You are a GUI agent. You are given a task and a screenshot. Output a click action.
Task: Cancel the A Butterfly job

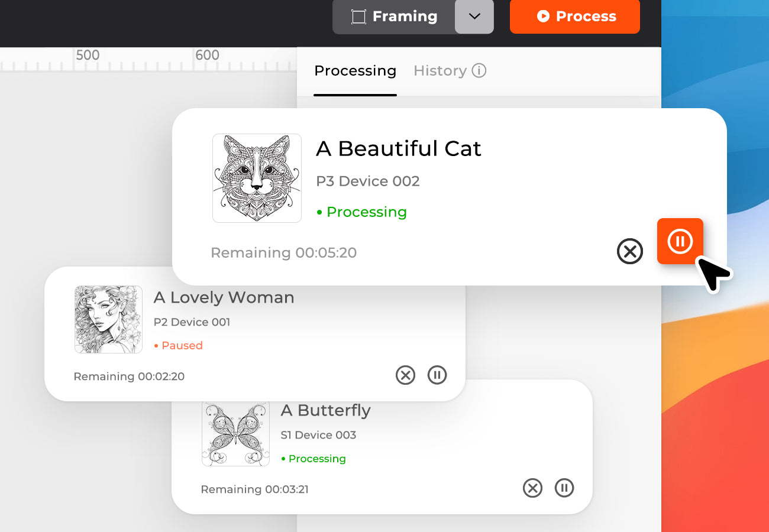[532, 488]
